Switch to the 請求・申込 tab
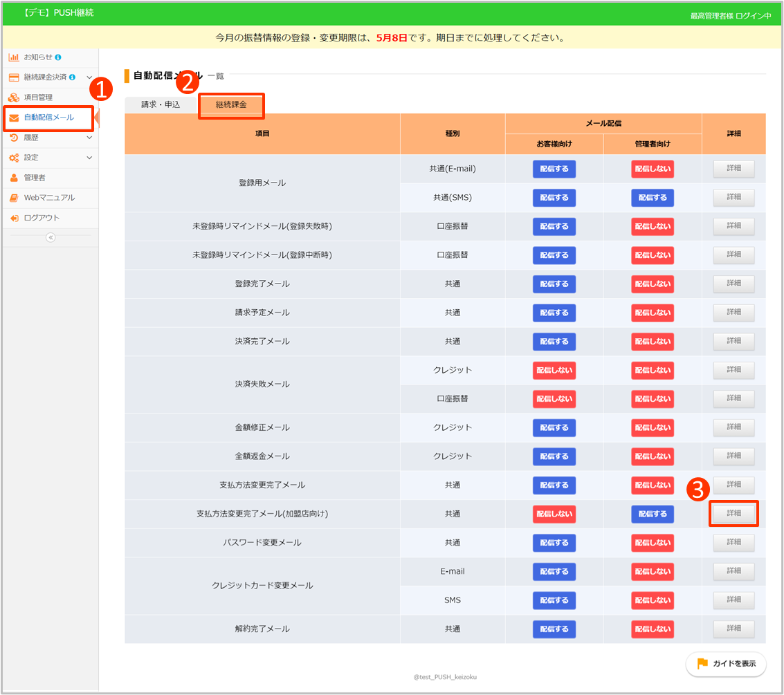 tap(161, 104)
